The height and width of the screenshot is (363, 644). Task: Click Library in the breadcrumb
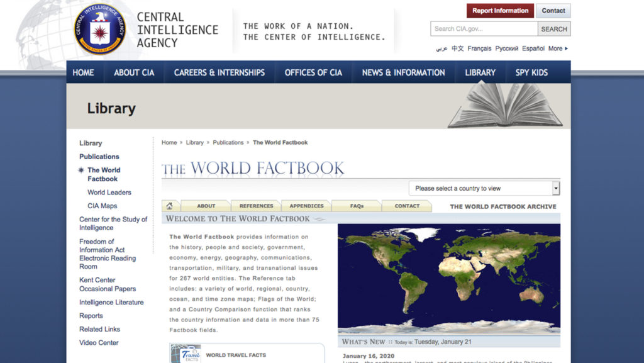pyautogui.click(x=195, y=142)
